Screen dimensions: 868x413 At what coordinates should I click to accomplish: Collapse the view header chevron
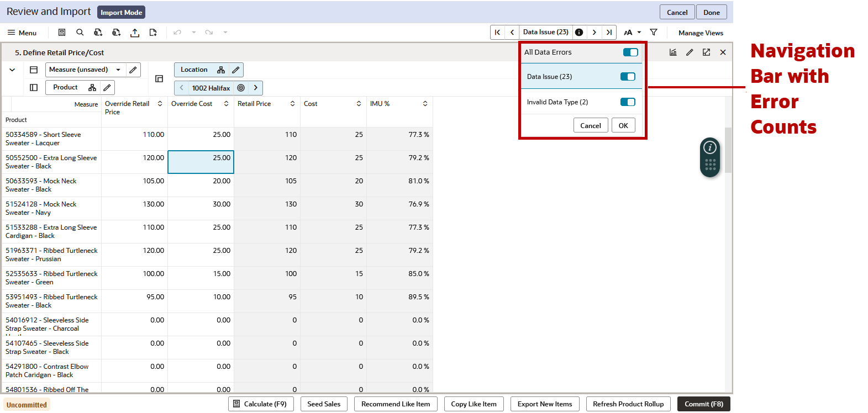pos(12,70)
